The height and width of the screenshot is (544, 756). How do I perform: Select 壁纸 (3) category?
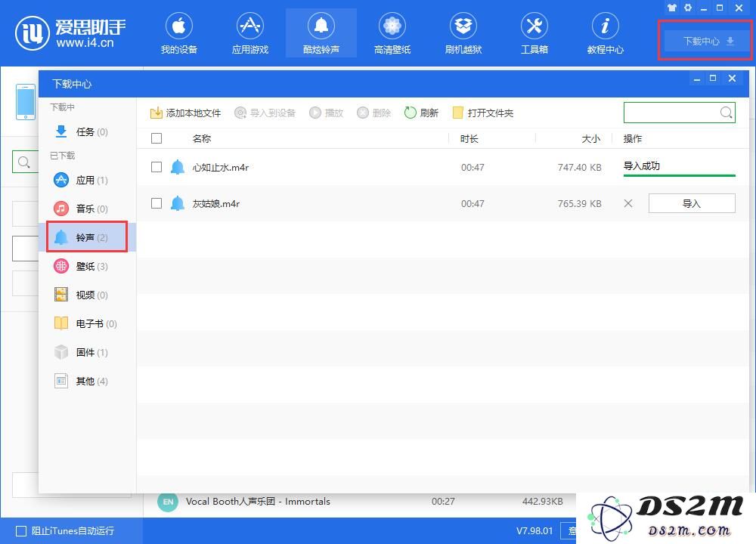point(87,266)
